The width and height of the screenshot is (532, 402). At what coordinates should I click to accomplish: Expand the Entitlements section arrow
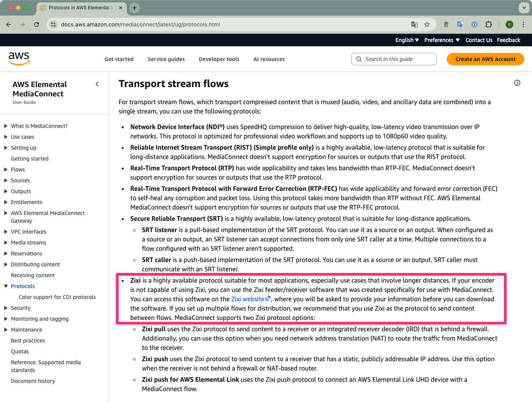point(6,202)
